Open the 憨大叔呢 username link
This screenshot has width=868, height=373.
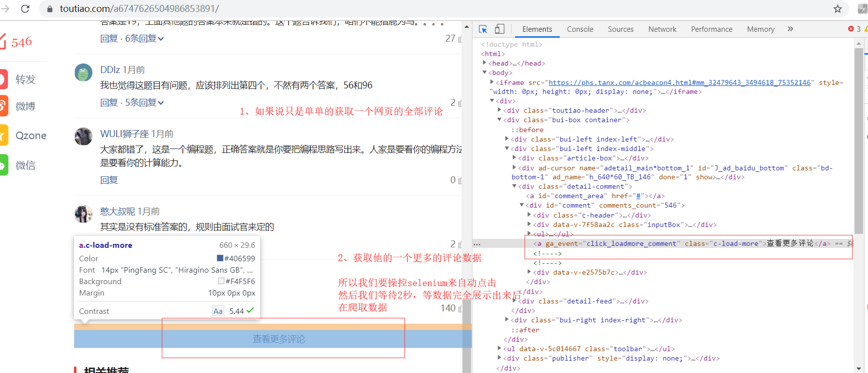pyautogui.click(x=118, y=211)
